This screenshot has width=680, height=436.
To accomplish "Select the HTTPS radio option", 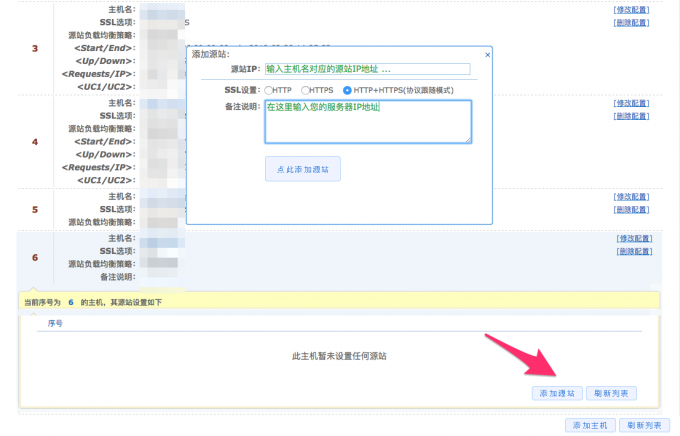I will 306,90.
